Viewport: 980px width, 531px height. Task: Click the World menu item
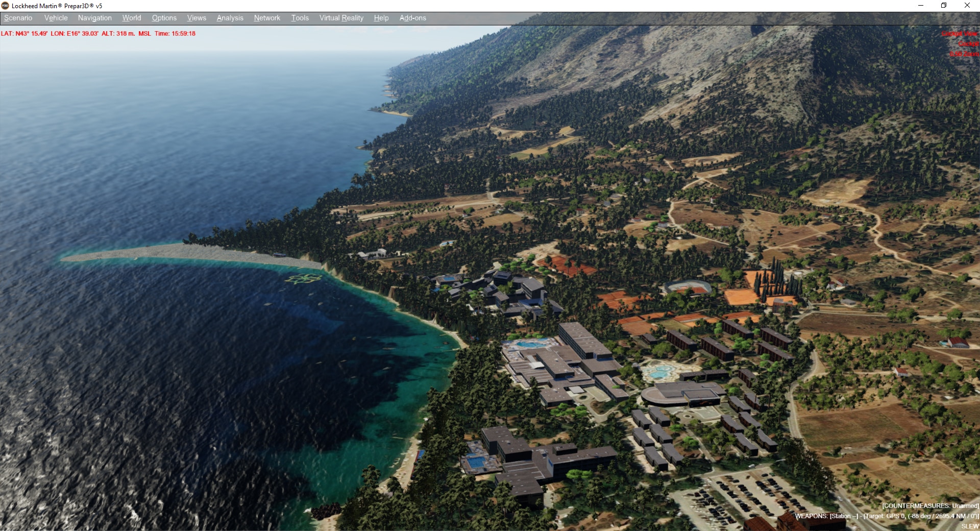[x=131, y=18]
